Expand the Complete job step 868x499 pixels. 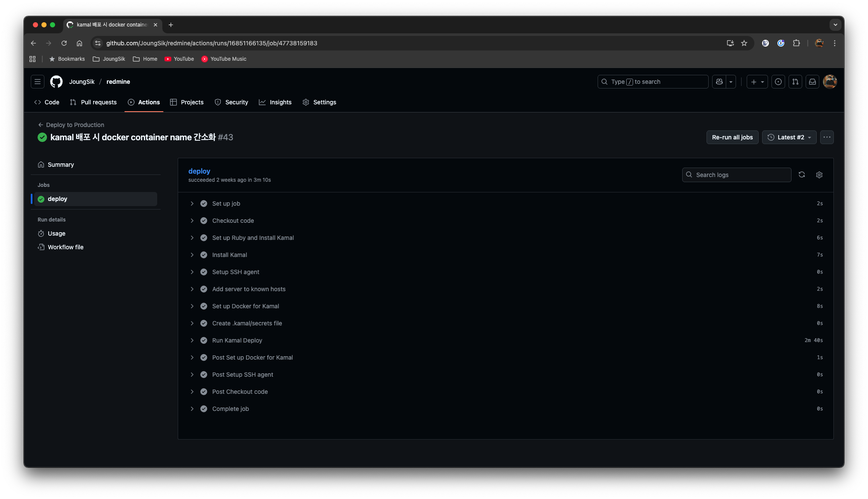pos(506,409)
